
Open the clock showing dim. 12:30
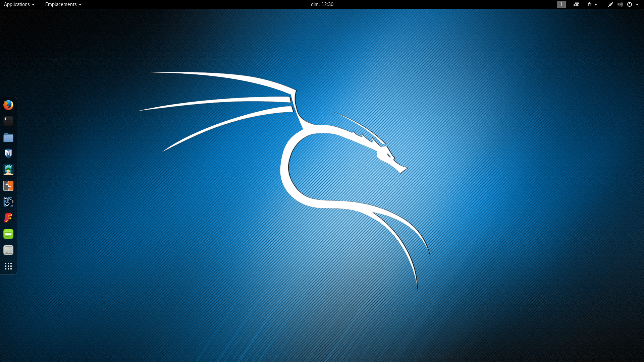click(322, 4)
